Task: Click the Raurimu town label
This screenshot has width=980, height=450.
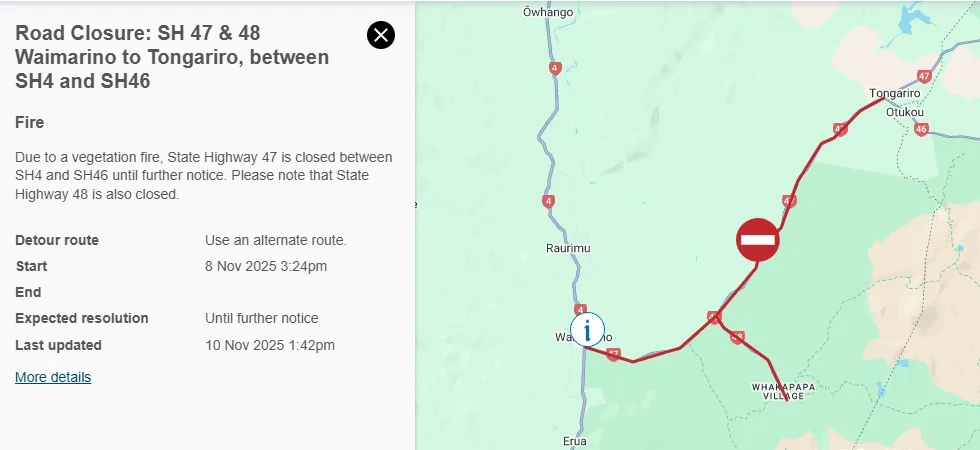Action: point(564,247)
